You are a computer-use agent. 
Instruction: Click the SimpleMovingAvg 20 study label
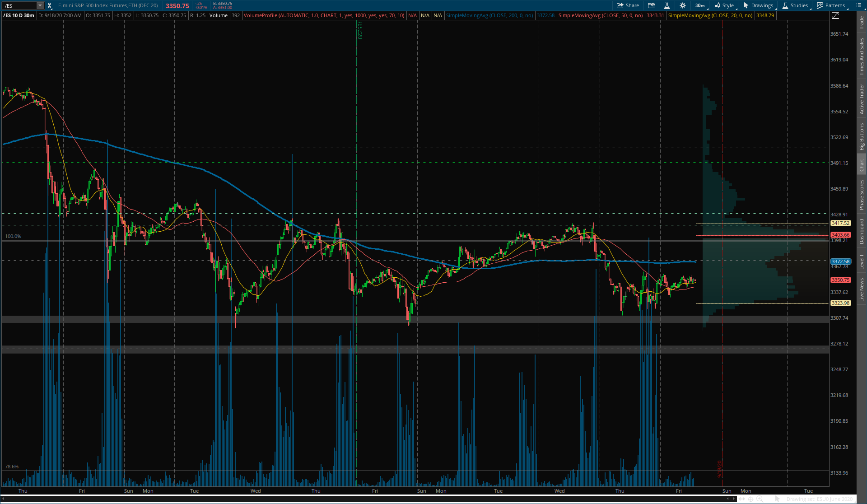click(710, 15)
